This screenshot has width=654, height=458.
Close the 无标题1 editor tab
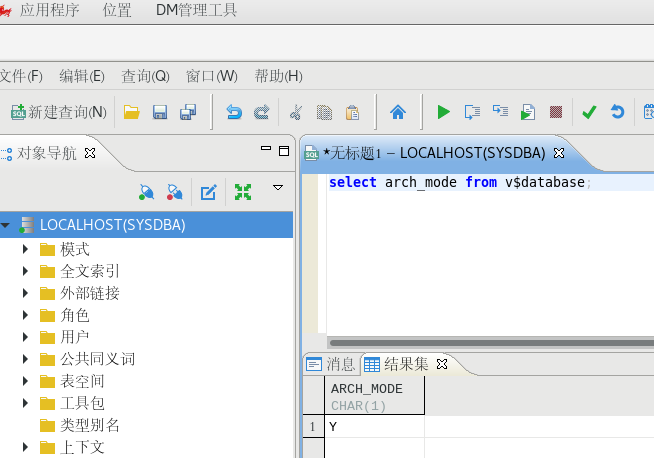pos(559,153)
